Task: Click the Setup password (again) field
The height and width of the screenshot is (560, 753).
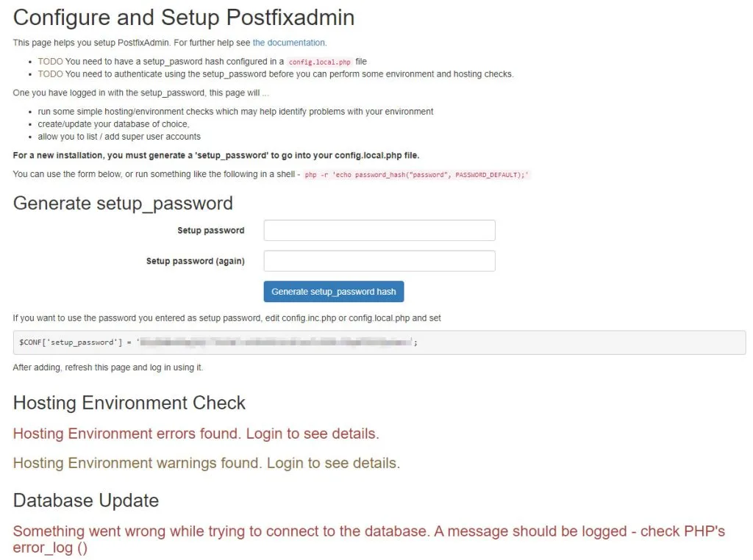Action: point(379,261)
